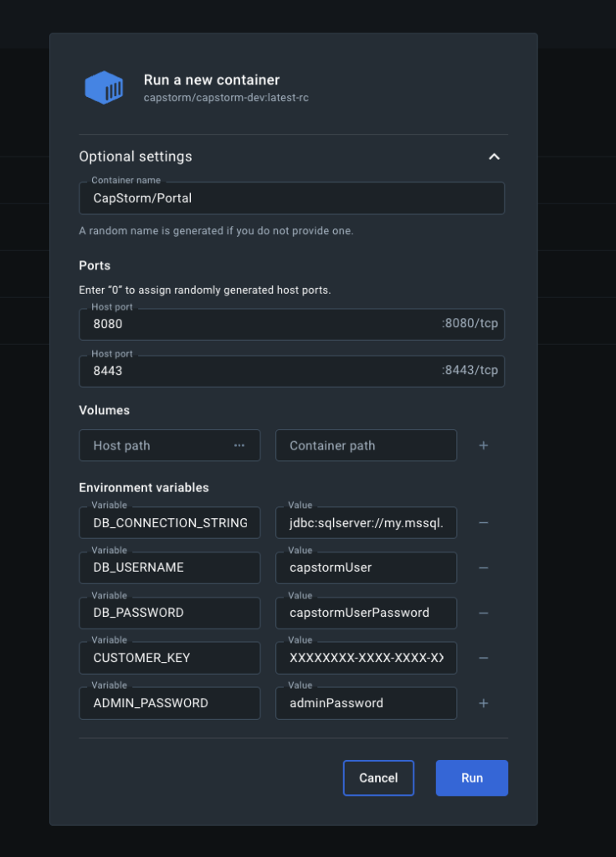This screenshot has height=857, width=616.
Task: Click the Container path field
Action: [366, 445]
